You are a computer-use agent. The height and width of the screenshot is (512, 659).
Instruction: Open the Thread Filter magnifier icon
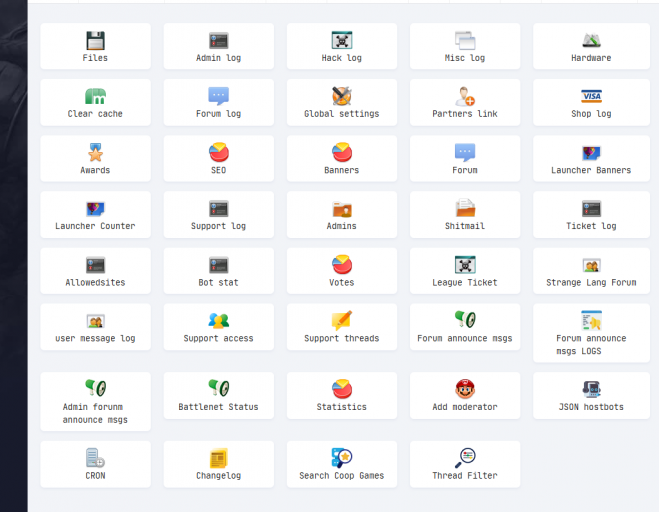(x=465, y=458)
